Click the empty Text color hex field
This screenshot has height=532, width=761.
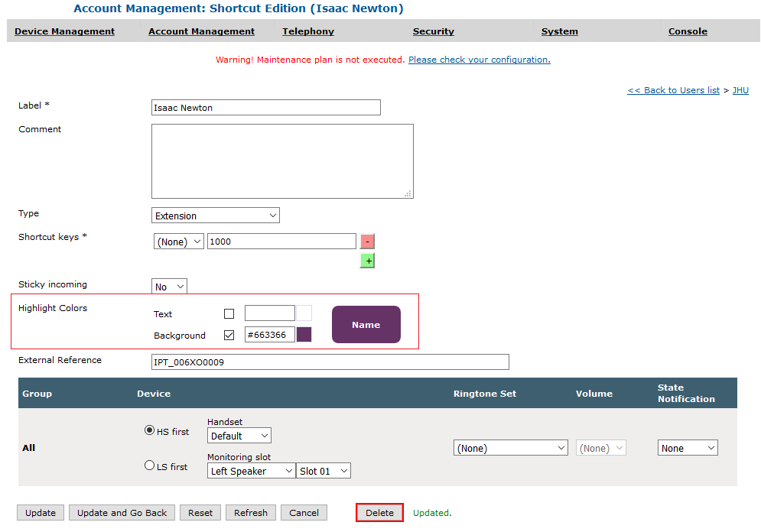[270, 313]
